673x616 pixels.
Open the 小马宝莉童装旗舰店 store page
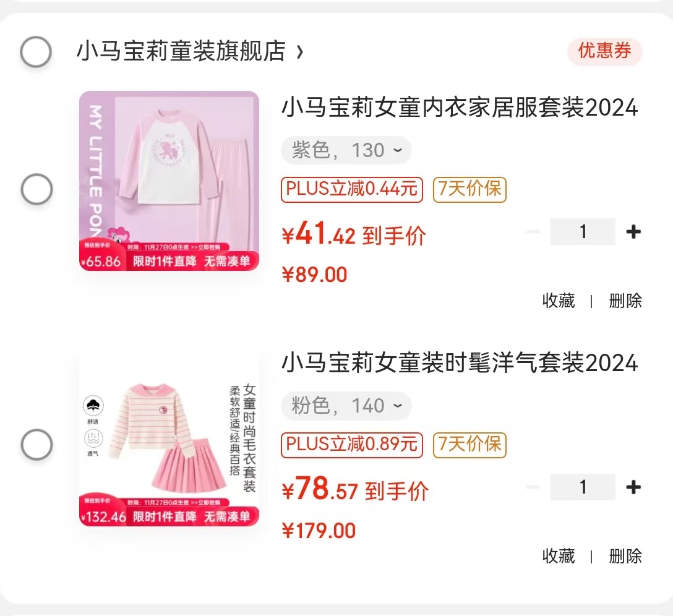(181, 51)
